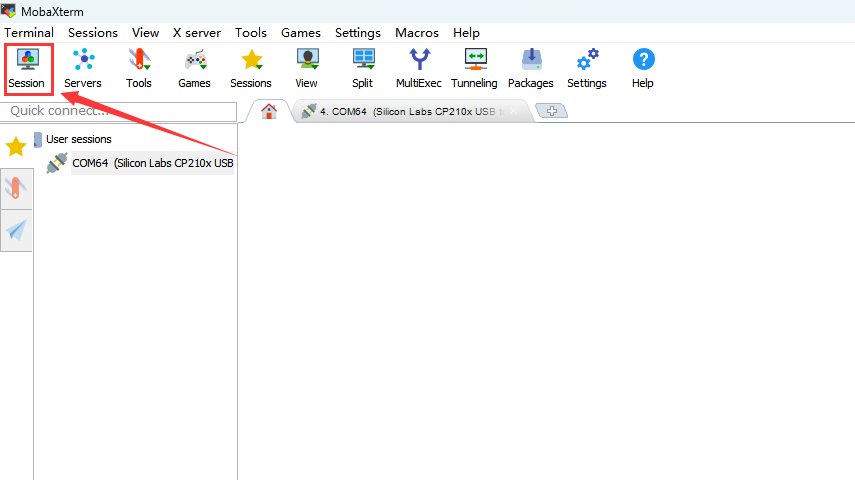Screen dimensions: 855x480
Task: Open the Macros menu
Action: [x=417, y=33]
